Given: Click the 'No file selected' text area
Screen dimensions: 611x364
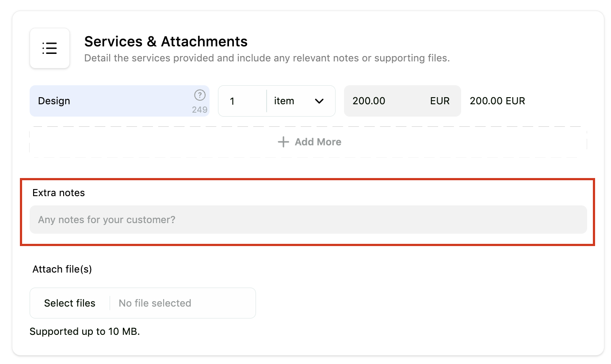Looking at the screenshot, I should (x=155, y=303).
